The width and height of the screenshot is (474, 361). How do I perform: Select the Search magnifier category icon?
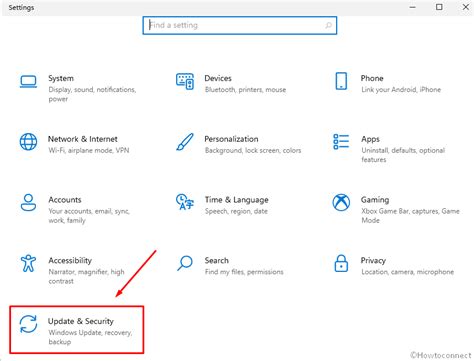pos(185,263)
